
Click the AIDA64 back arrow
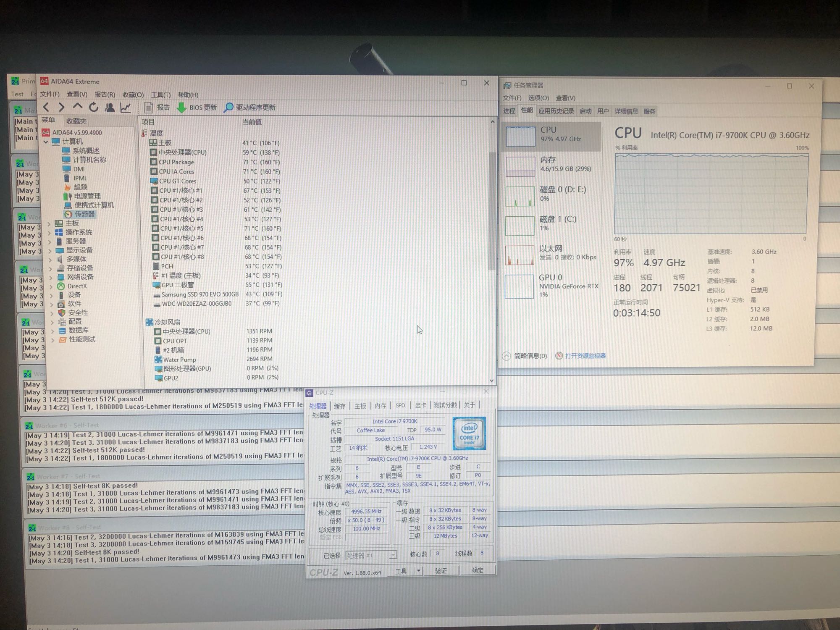[x=46, y=108]
